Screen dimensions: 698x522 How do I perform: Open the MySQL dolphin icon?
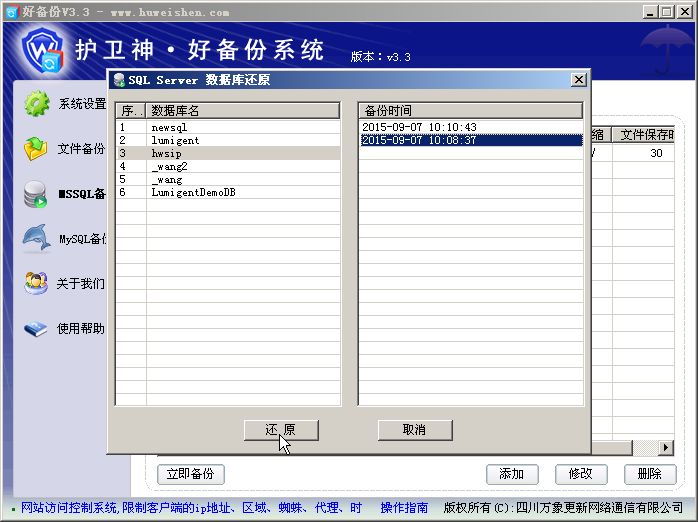click(x=37, y=238)
